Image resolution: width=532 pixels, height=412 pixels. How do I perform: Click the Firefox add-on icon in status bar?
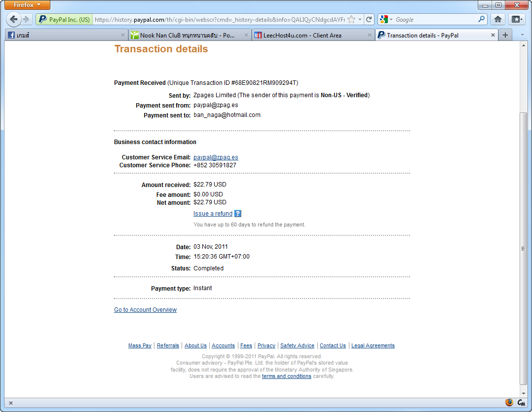[x=509, y=403]
